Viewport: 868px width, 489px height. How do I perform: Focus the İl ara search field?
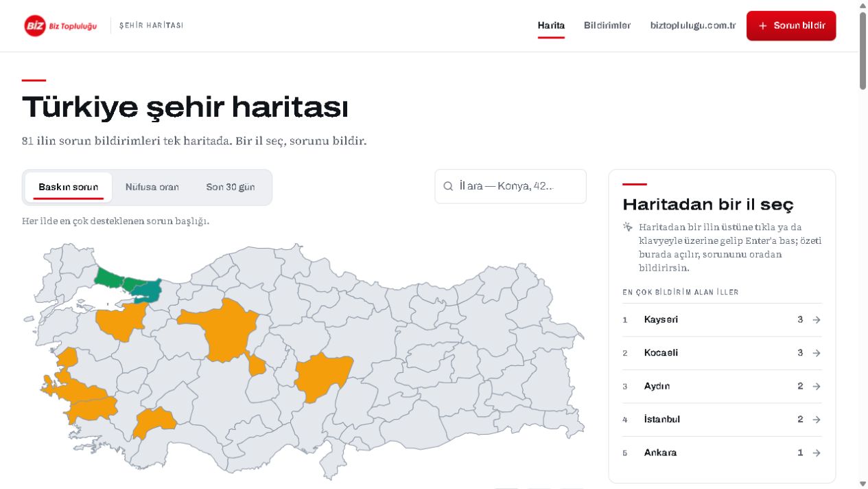point(511,186)
